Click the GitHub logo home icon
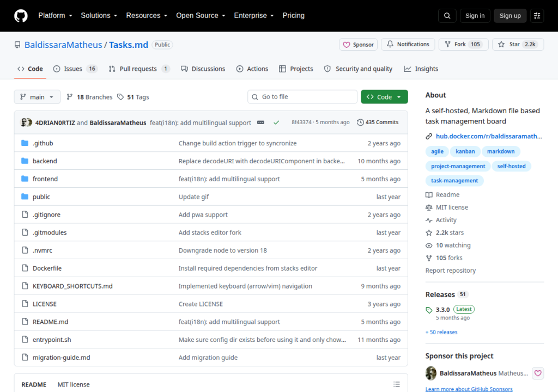The image size is (558, 392). point(21,16)
